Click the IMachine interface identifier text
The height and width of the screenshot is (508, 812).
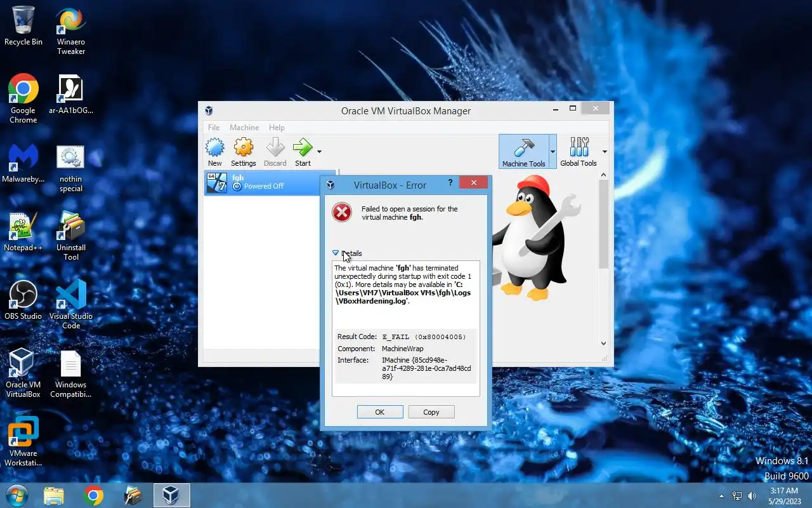click(x=426, y=368)
